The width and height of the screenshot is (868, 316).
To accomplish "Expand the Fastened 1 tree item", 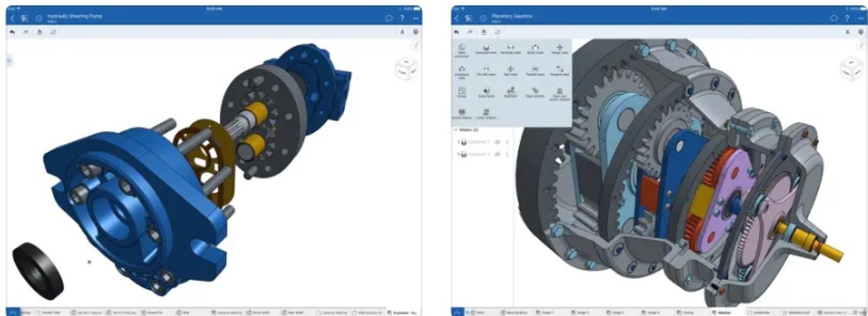I will pyautogui.click(x=459, y=142).
